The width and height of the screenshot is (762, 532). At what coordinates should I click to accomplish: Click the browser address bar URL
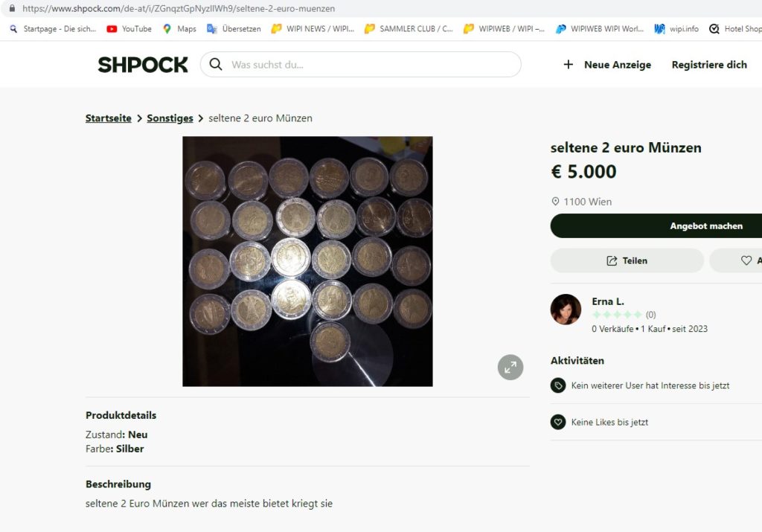(179, 9)
